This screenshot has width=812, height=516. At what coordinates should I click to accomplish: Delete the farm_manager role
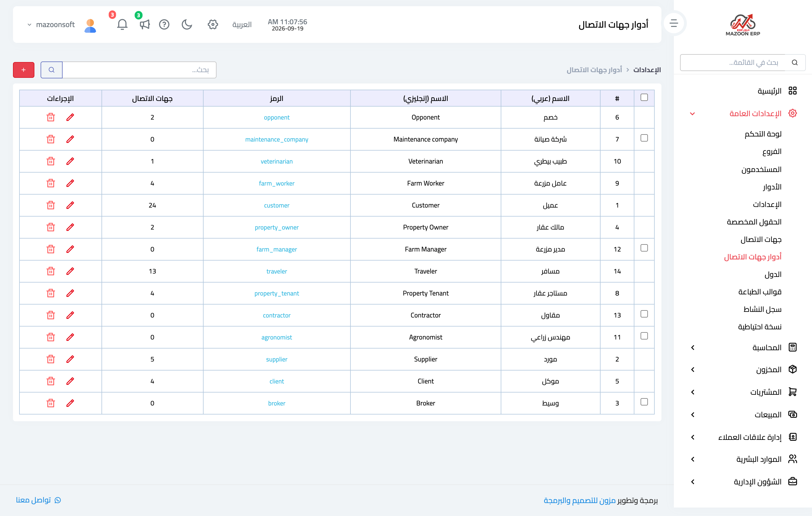click(50, 249)
